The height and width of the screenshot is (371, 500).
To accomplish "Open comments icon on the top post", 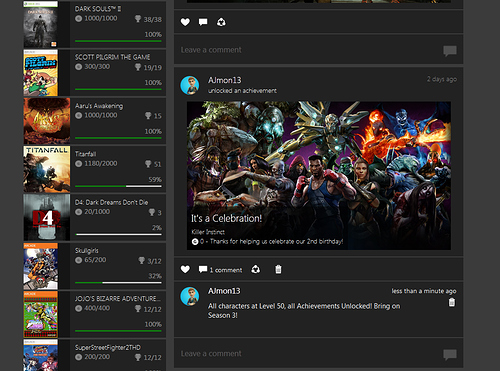I will [x=203, y=22].
